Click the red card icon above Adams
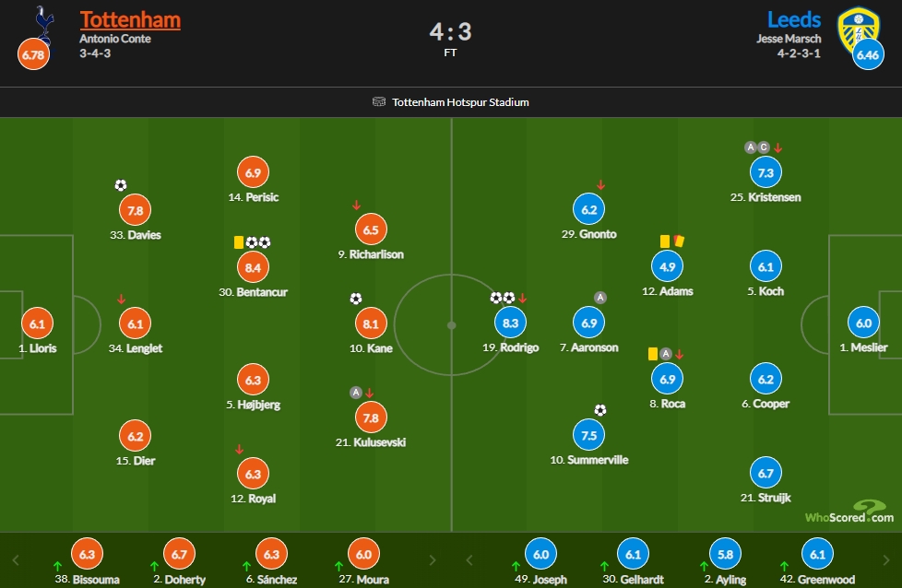This screenshot has width=902, height=588. (680, 241)
